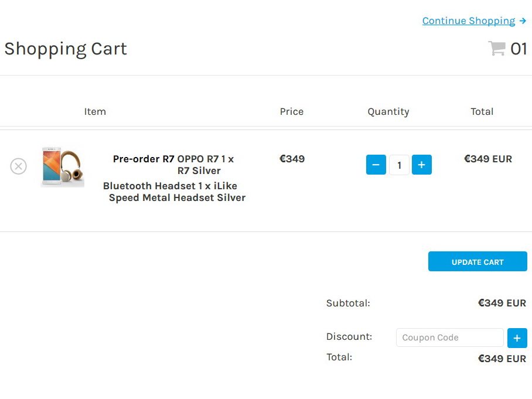Click the arrow beside Continue Shopping
The width and height of the screenshot is (532, 399).
(523, 21)
